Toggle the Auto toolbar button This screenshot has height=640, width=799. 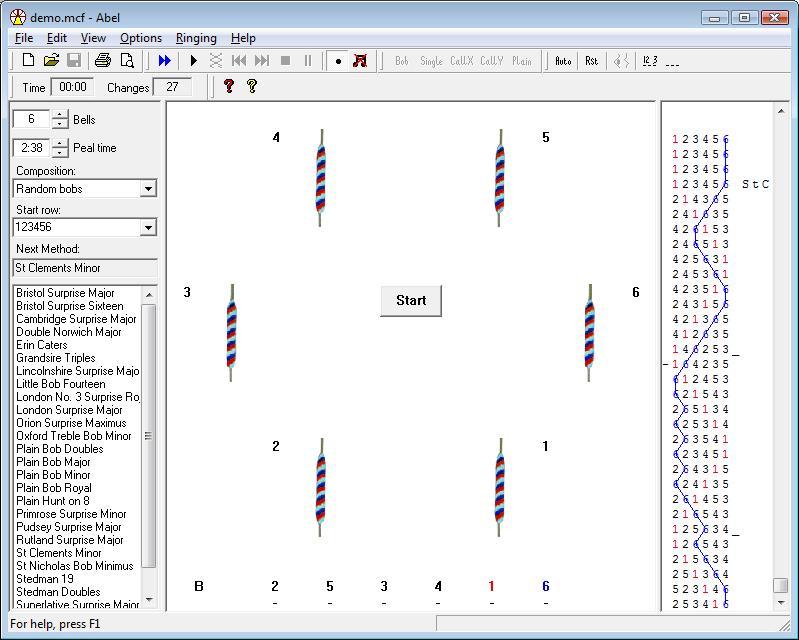coord(563,61)
